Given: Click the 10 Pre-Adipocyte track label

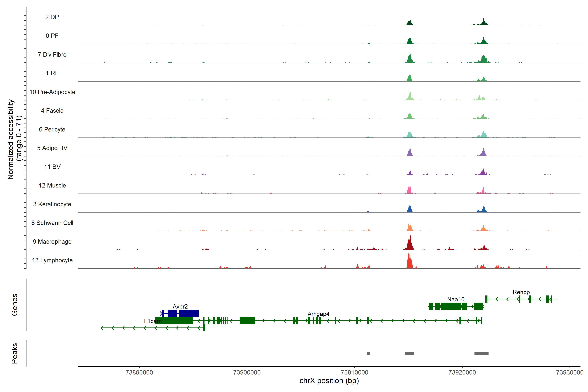Looking at the screenshot, I should click(x=52, y=92).
